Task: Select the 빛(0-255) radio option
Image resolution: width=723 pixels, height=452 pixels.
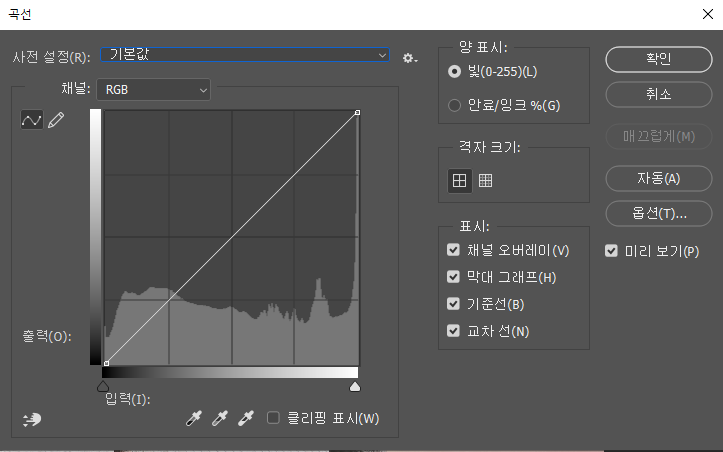Action: tap(454, 71)
